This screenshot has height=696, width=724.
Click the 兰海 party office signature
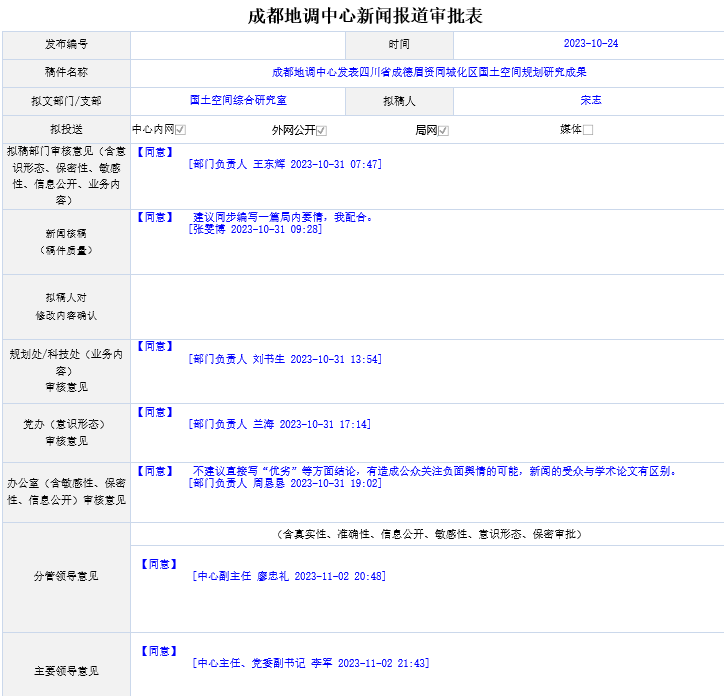[x=279, y=424]
